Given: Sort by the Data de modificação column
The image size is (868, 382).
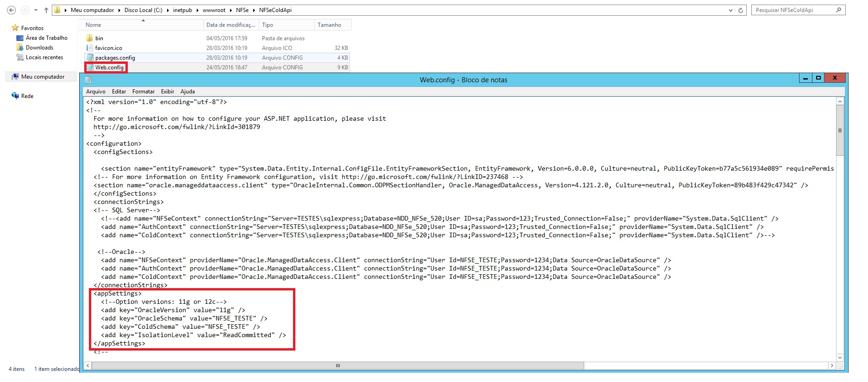Looking at the screenshot, I should 230,25.
